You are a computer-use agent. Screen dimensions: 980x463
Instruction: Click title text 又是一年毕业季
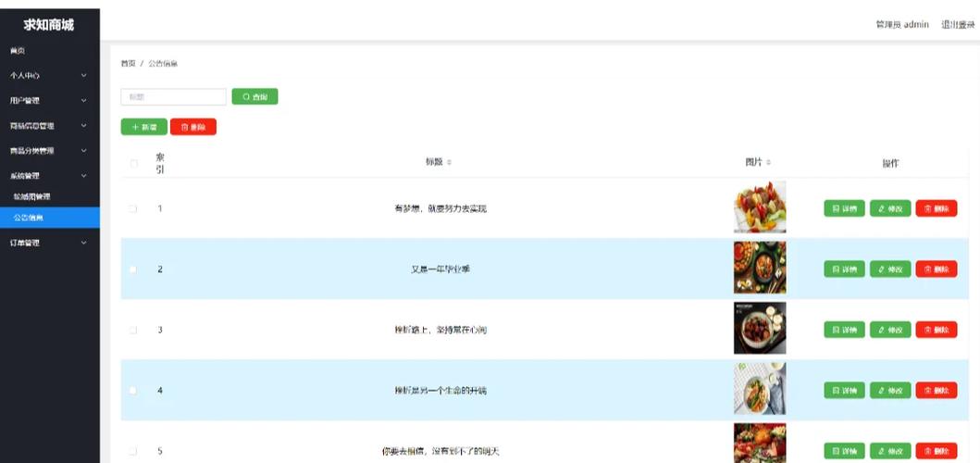440,269
